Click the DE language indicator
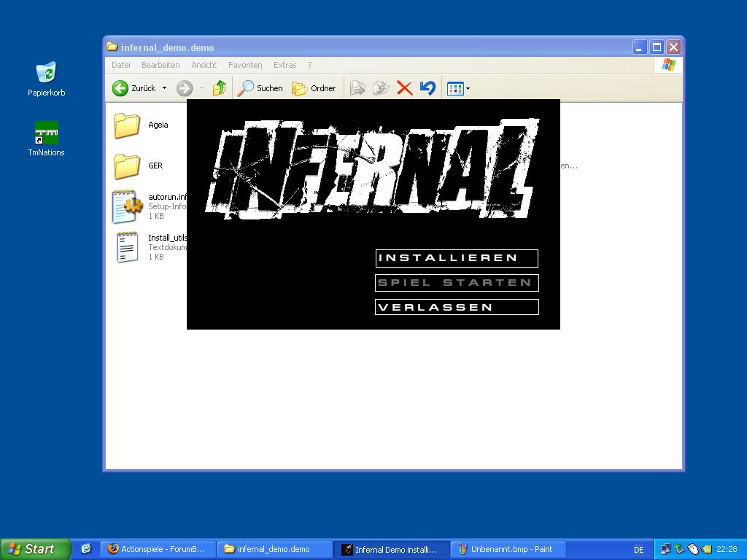747x560 pixels. click(x=638, y=550)
